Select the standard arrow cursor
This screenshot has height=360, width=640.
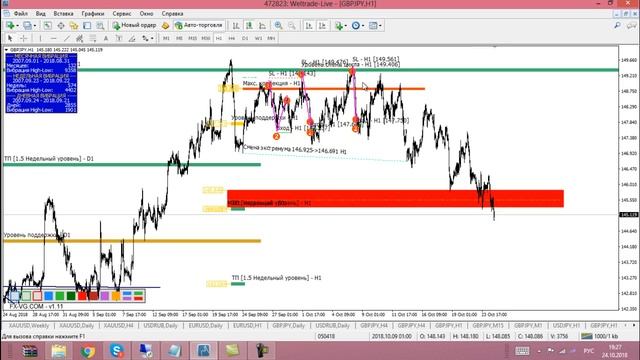pyautogui.click(x=10, y=38)
